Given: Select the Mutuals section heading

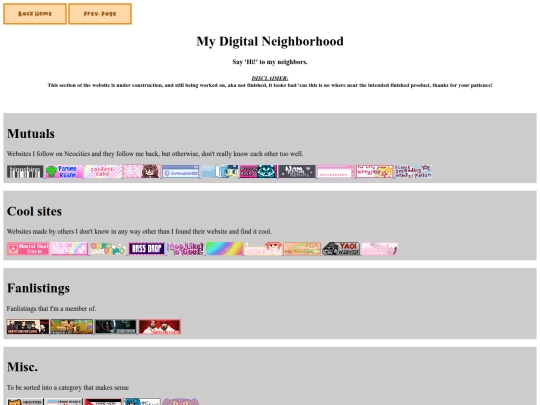Looking at the screenshot, I should click(31, 134).
